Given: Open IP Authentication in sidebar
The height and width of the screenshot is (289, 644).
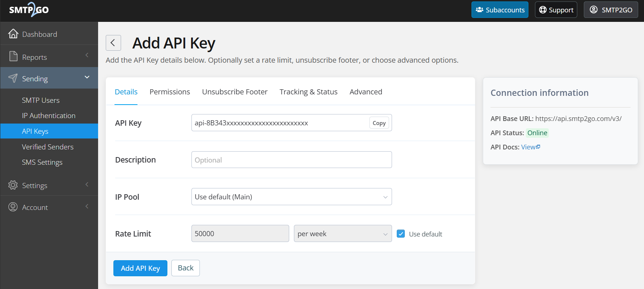Looking at the screenshot, I should (49, 116).
